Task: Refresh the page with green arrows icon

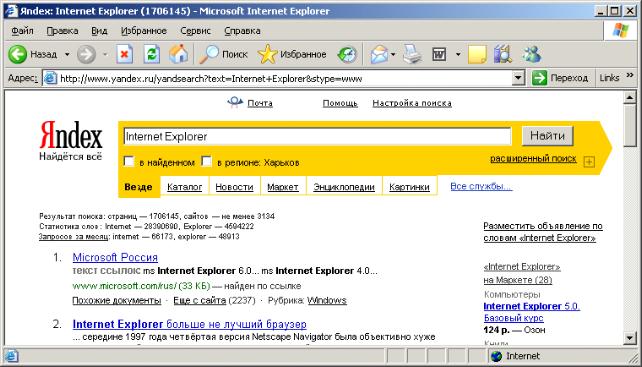Action: 152,54
